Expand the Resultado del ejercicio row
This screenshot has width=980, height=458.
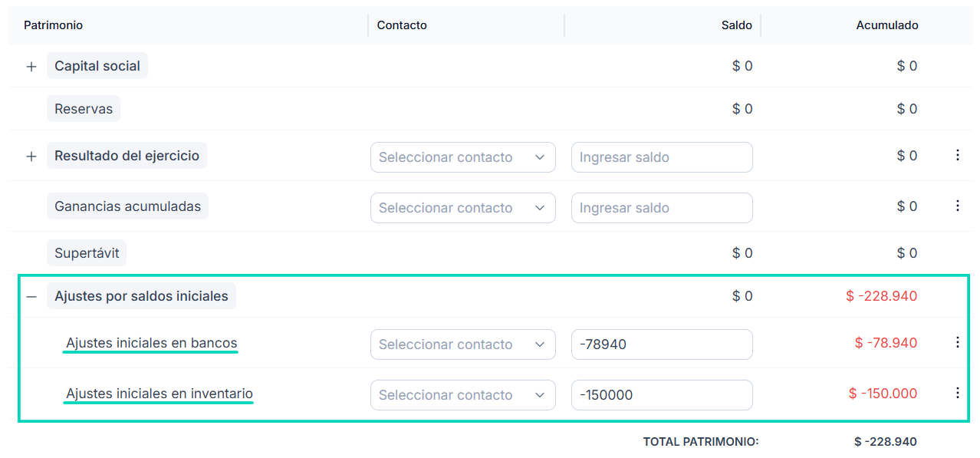tap(31, 155)
